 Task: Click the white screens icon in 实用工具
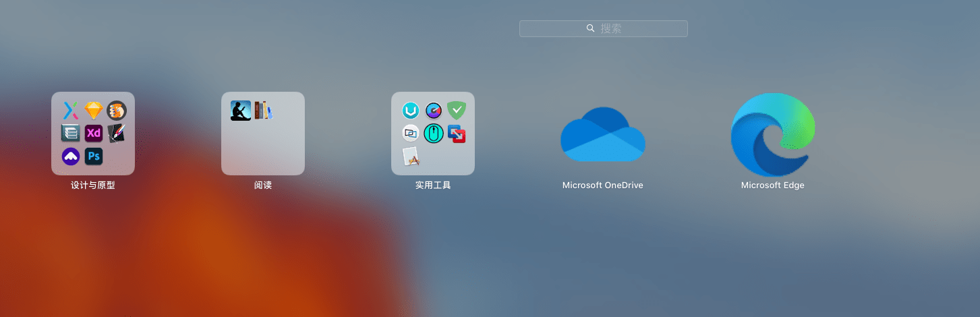pos(411,134)
